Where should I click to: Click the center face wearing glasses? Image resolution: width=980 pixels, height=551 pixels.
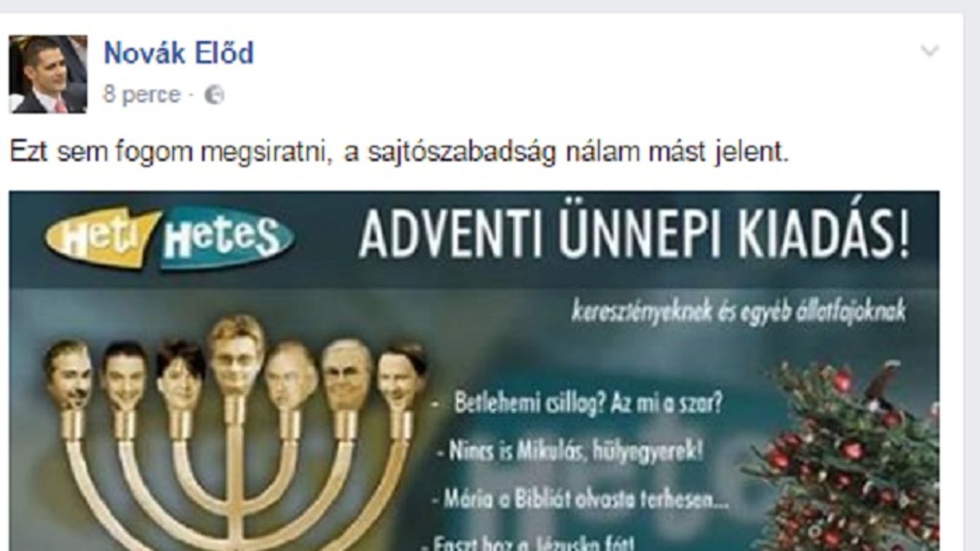point(236,356)
